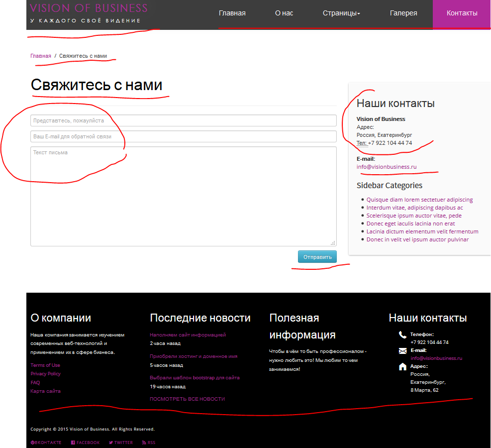491x448 pixels.
Task: Open the Privacy Policy footer link
Action: pyautogui.click(x=45, y=374)
